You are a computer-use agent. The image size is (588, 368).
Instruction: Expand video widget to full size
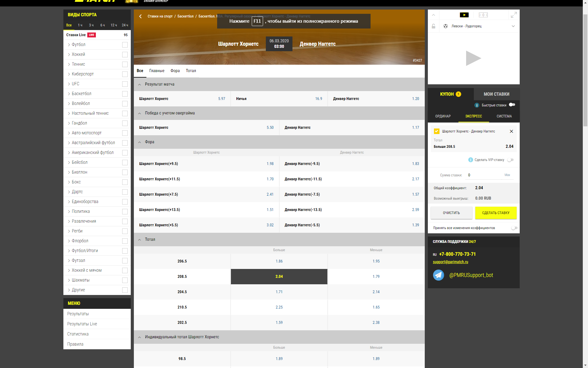[x=514, y=15]
